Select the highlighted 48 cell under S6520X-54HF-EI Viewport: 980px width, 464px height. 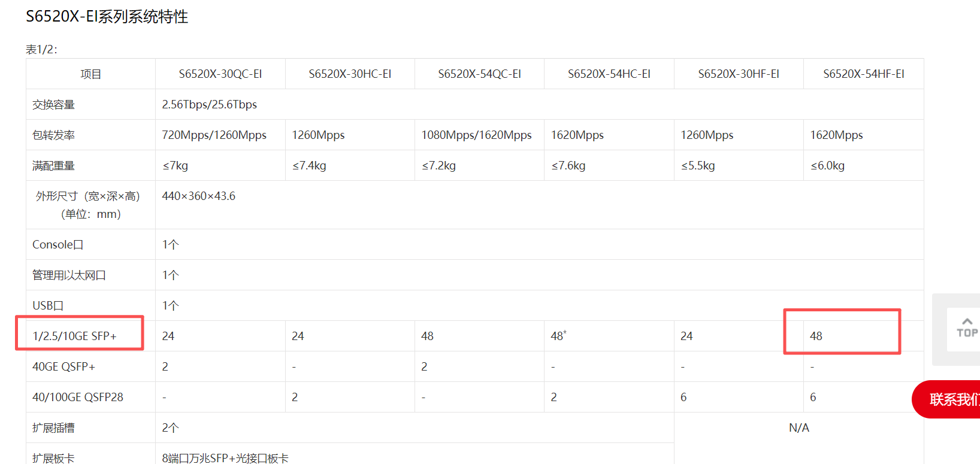click(x=816, y=336)
